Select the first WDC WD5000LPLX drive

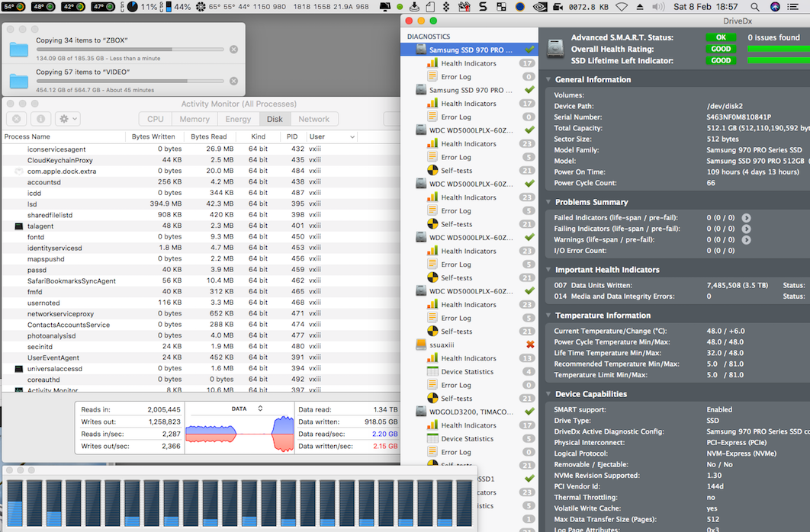pos(469,130)
